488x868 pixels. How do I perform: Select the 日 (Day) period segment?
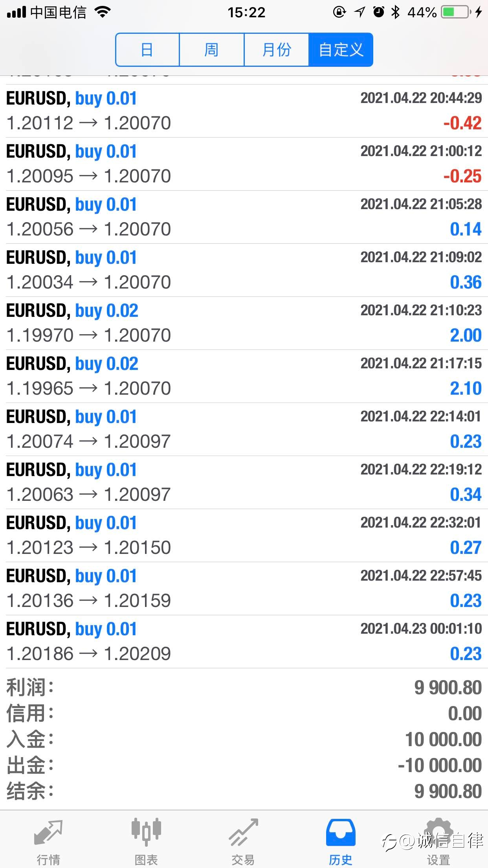148,50
